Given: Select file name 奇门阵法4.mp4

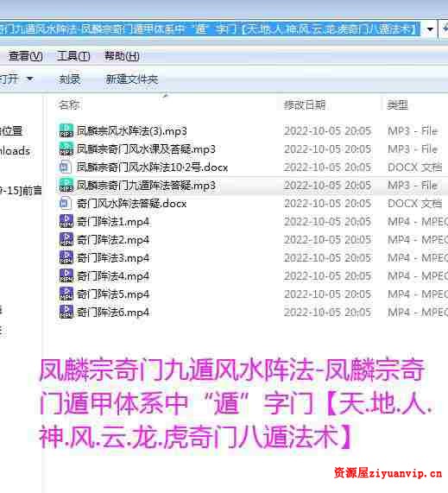Looking at the screenshot, I should pyautogui.click(x=113, y=276).
